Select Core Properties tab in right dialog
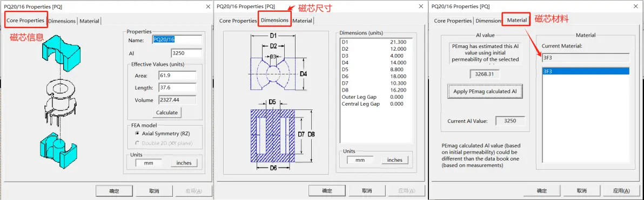This screenshot has width=644, height=200. tap(453, 21)
